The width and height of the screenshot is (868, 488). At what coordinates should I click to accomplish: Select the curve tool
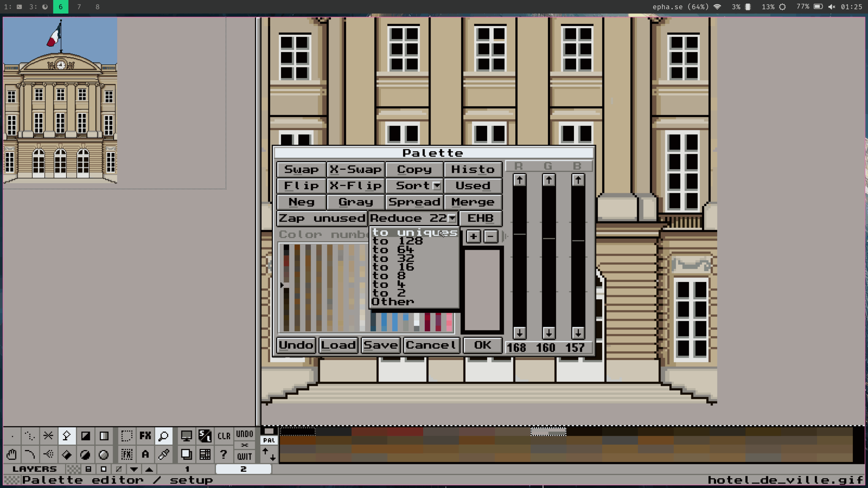[x=30, y=454]
